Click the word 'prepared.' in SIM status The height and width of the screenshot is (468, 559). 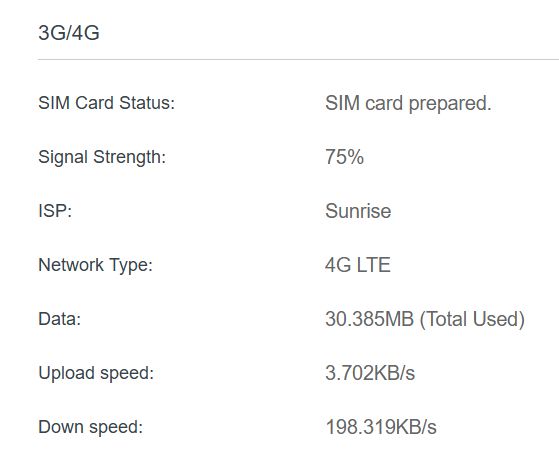click(x=450, y=104)
